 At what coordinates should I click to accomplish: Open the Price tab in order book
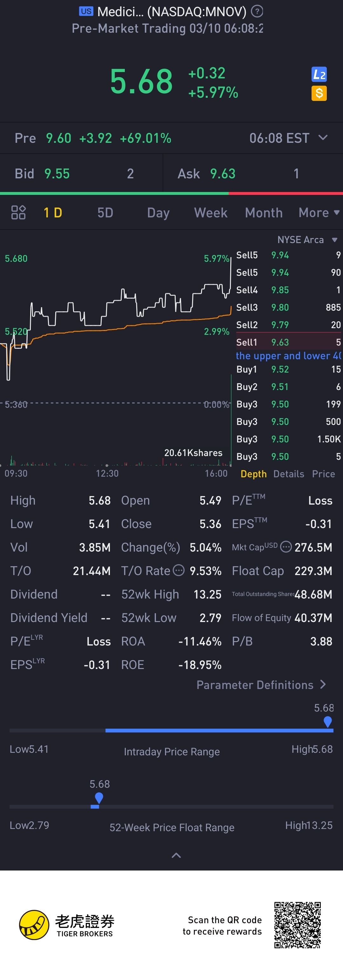[x=324, y=474]
